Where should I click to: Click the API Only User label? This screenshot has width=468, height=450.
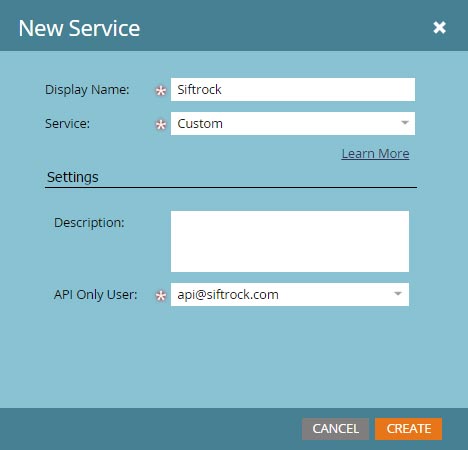pyautogui.click(x=95, y=295)
